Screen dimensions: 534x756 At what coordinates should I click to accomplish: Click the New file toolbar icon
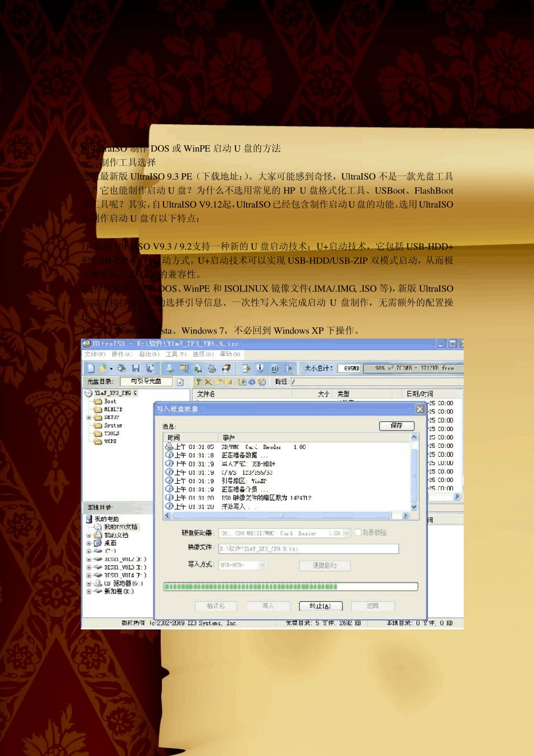[x=90, y=368]
